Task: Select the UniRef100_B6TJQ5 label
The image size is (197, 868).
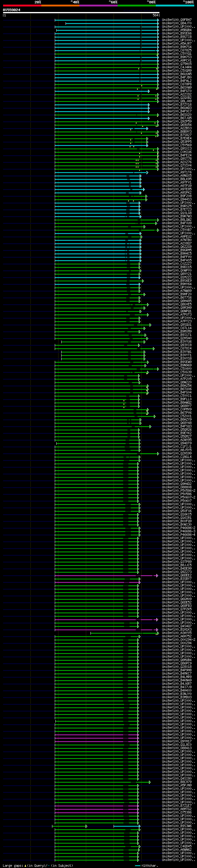Action: pos(176,118)
